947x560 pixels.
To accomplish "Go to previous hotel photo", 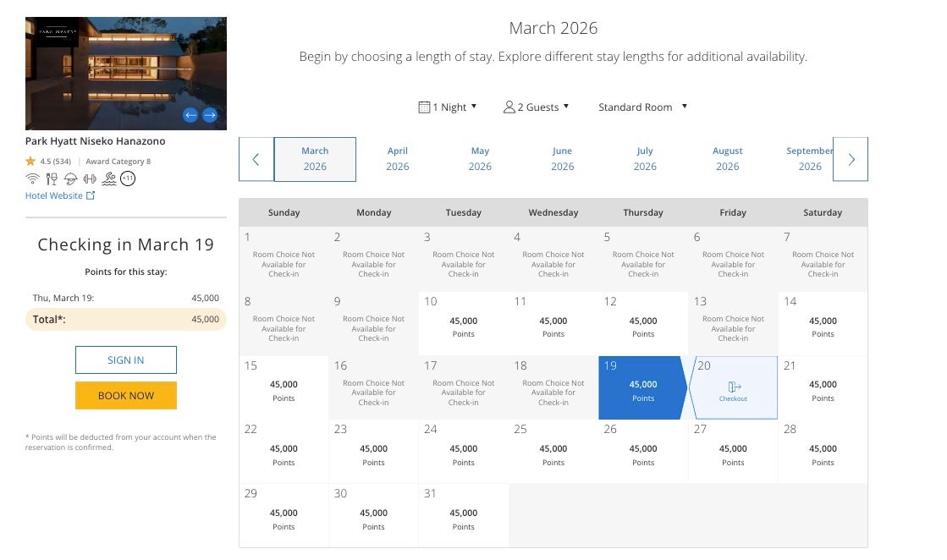I will [190, 115].
